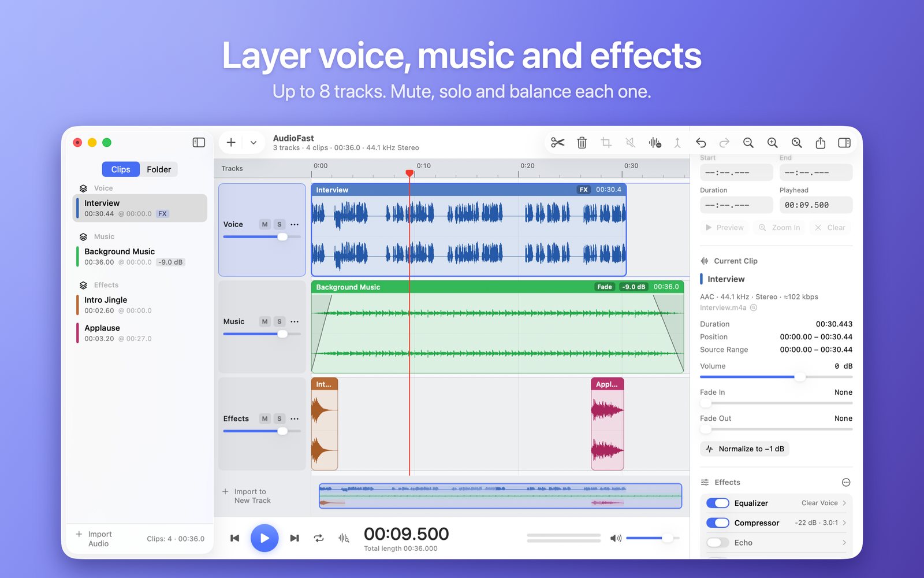The width and height of the screenshot is (924, 578).
Task: Select Intro Jingle in the clip list
Action: click(x=140, y=305)
